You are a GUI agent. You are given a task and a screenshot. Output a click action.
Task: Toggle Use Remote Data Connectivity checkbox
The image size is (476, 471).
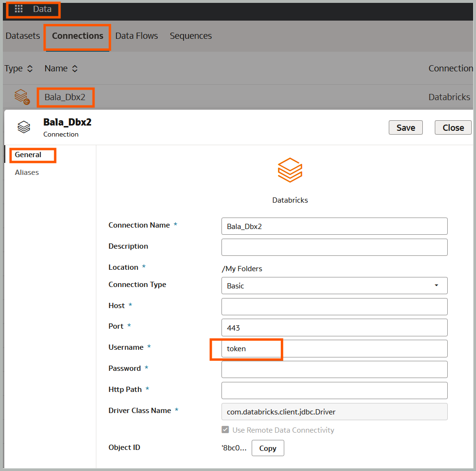(226, 430)
